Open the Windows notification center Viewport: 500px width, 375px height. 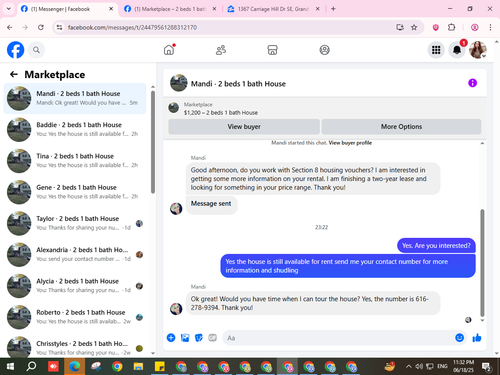coord(487,367)
